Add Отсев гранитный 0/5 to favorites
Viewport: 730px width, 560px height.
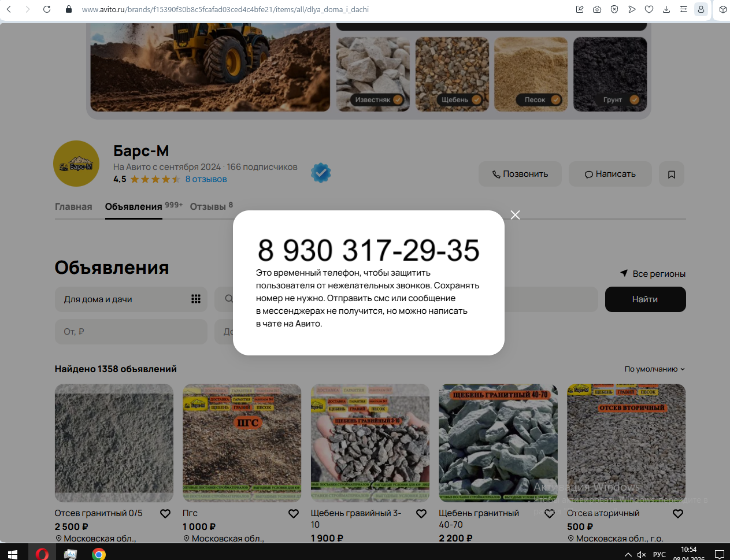click(x=165, y=514)
